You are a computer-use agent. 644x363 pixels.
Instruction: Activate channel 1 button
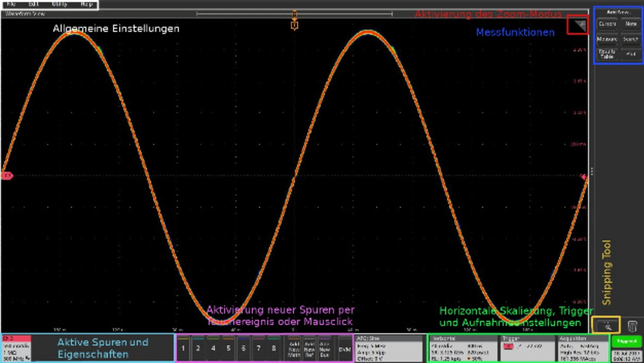[x=183, y=348]
